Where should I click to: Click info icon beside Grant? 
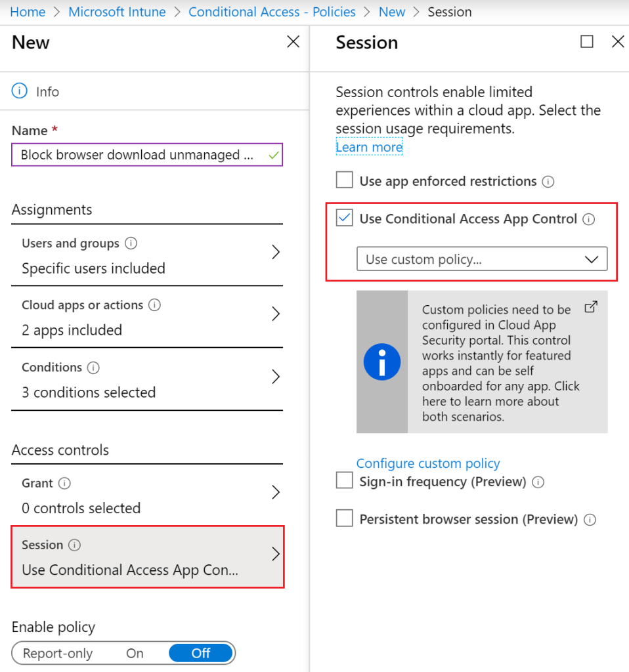(64, 484)
